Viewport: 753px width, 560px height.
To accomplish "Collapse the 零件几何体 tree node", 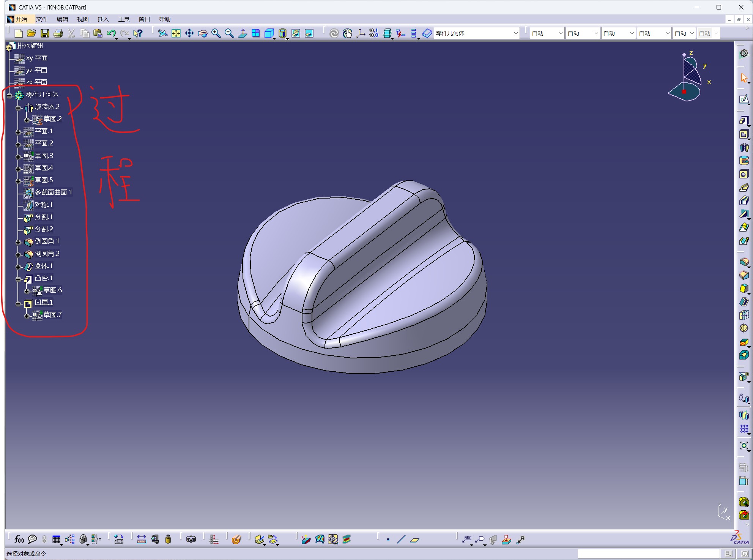I will 9,95.
